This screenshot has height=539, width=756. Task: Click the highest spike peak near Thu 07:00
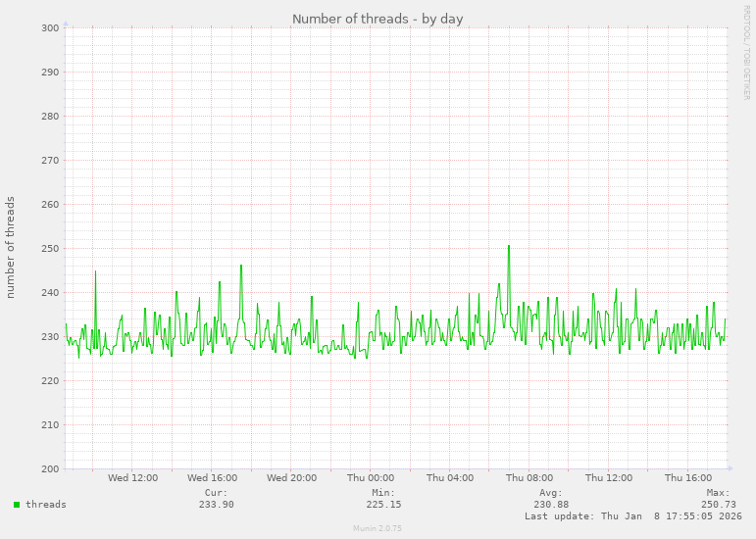(x=509, y=246)
